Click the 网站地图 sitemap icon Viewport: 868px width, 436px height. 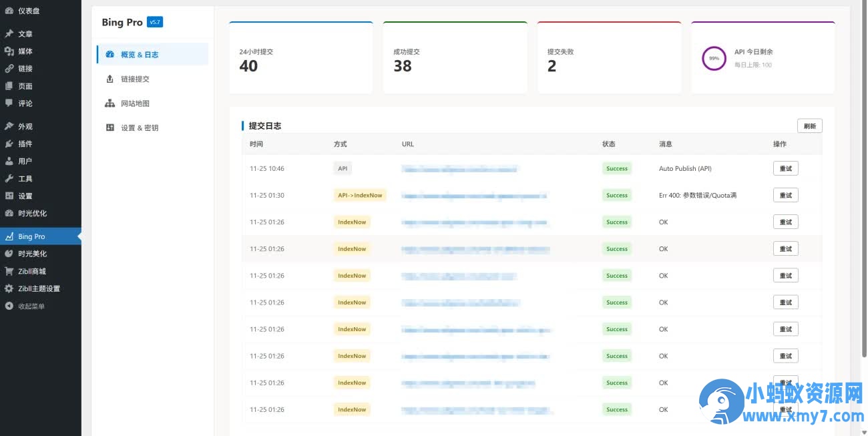(x=110, y=103)
